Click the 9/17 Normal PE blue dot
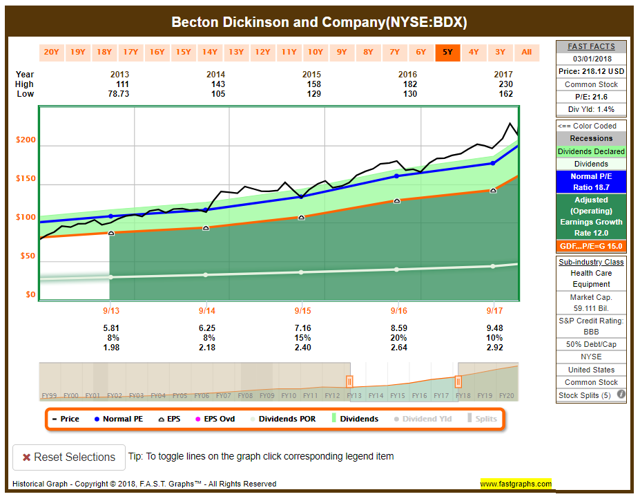640x501 pixels. pos(493,163)
